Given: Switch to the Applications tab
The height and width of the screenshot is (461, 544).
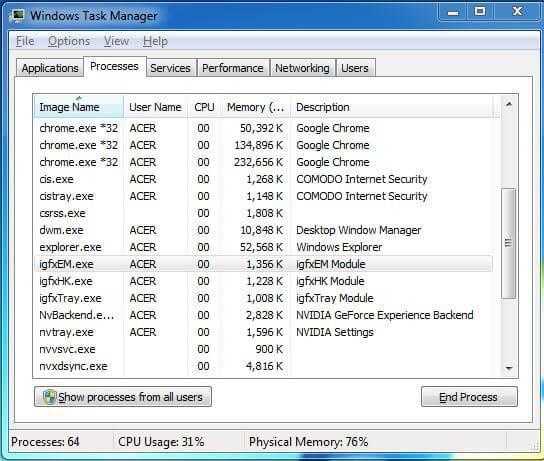Looking at the screenshot, I should (x=50, y=68).
